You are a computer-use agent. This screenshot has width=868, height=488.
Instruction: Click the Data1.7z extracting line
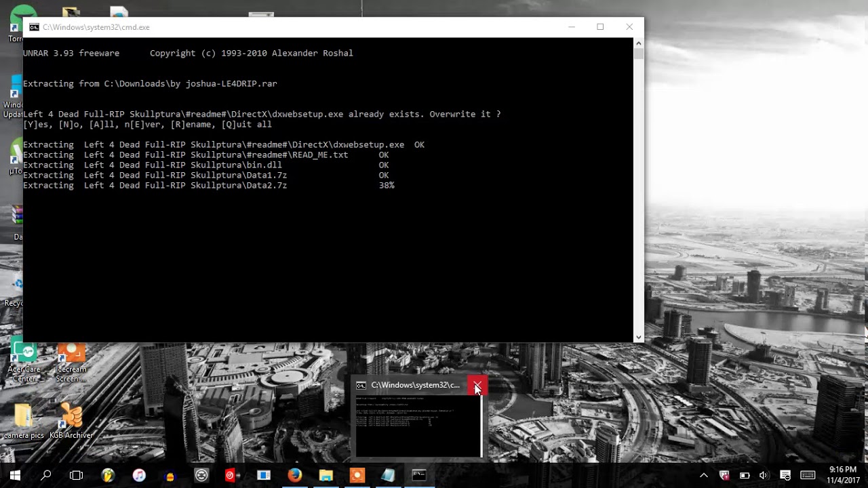pos(206,175)
